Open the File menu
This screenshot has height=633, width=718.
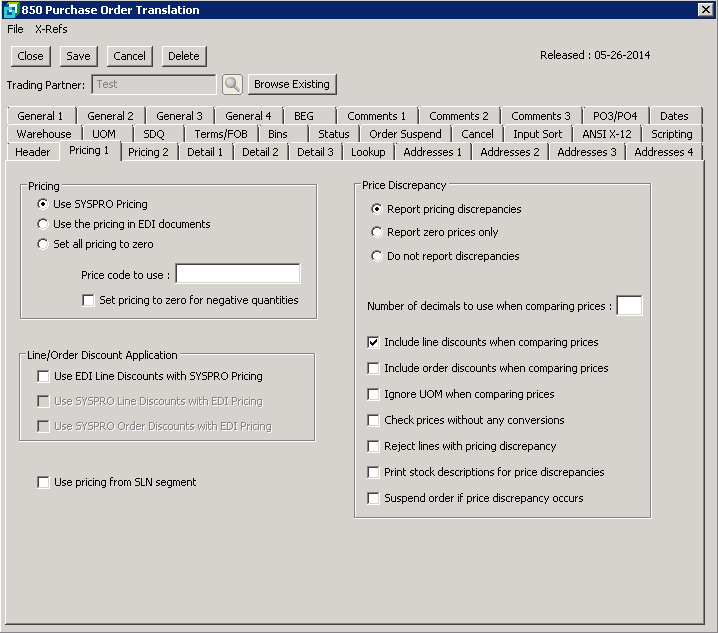click(15, 29)
